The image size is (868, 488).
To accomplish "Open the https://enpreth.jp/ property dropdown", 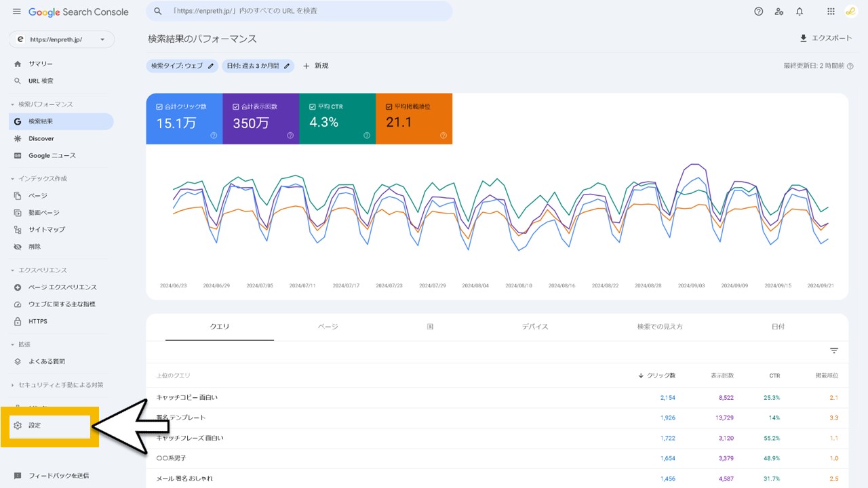I will pos(61,39).
